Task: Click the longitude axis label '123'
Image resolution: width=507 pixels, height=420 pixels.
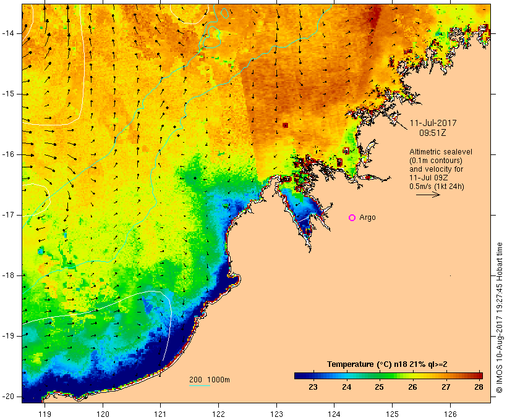Action: (x=276, y=414)
